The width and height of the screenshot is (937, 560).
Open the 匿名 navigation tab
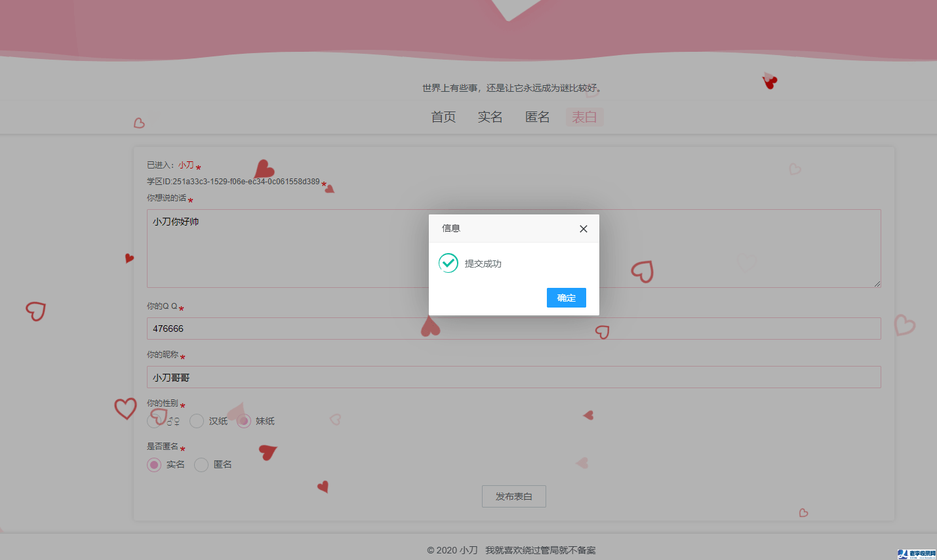tap(537, 117)
